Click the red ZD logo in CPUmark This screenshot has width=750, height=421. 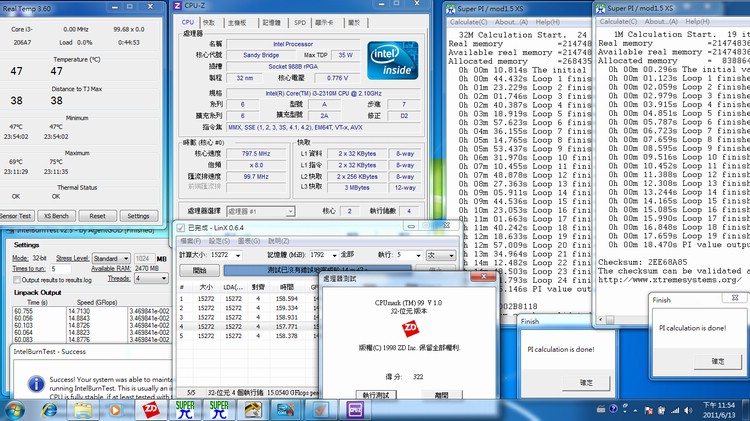point(410,329)
